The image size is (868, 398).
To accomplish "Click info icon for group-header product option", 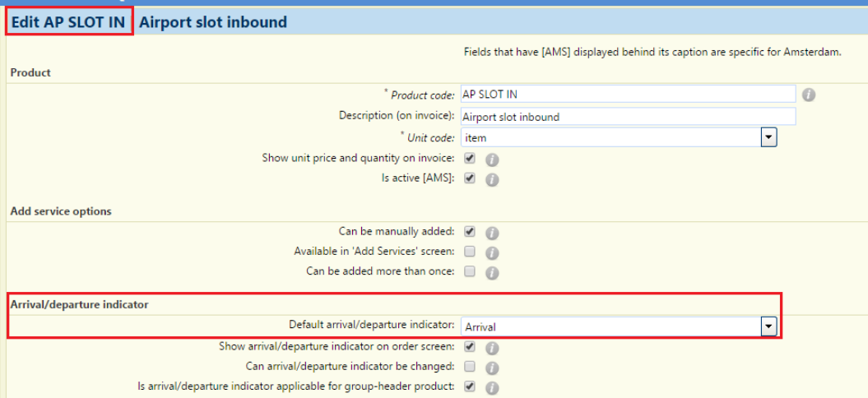I will pyautogui.click(x=492, y=387).
